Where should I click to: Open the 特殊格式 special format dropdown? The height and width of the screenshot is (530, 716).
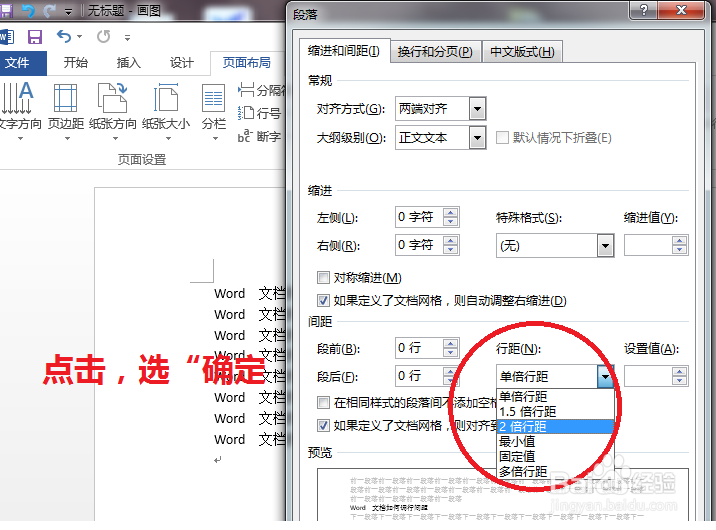(605, 246)
